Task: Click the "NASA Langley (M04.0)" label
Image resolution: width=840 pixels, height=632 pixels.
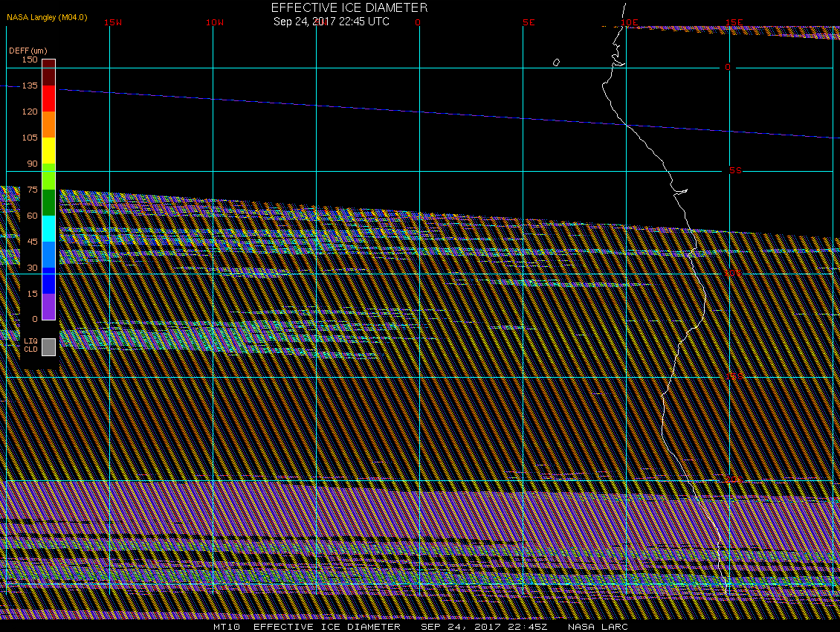Action: (47, 17)
